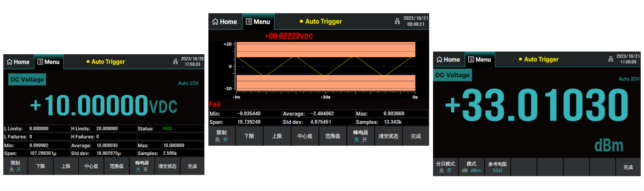Switch to Menu tab on the dBm screen
This screenshot has width=644, height=191.
480,60
